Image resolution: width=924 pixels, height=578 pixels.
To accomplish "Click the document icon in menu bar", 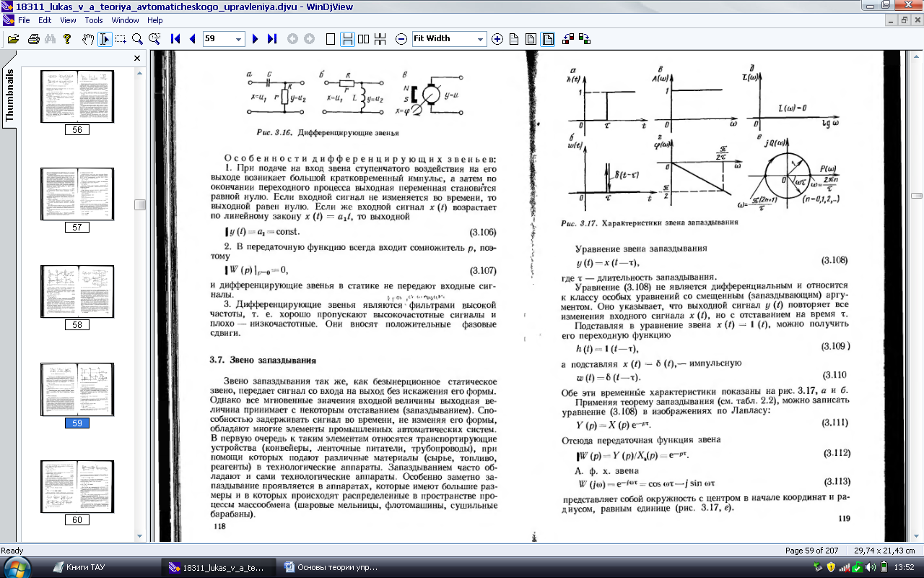I will click(7, 20).
